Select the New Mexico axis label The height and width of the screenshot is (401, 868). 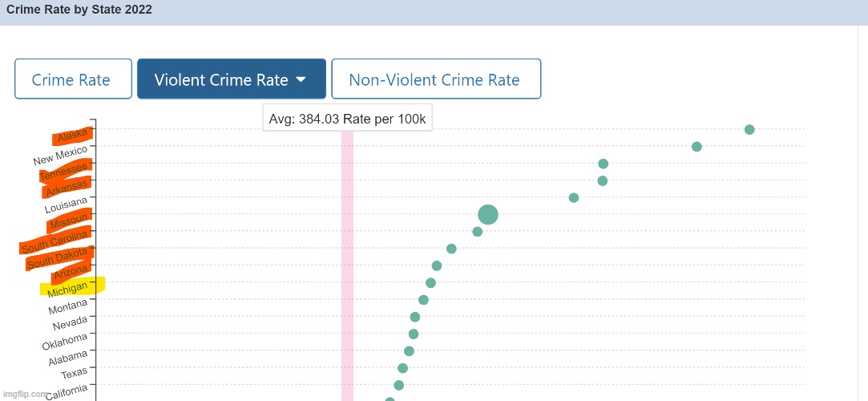[60, 156]
